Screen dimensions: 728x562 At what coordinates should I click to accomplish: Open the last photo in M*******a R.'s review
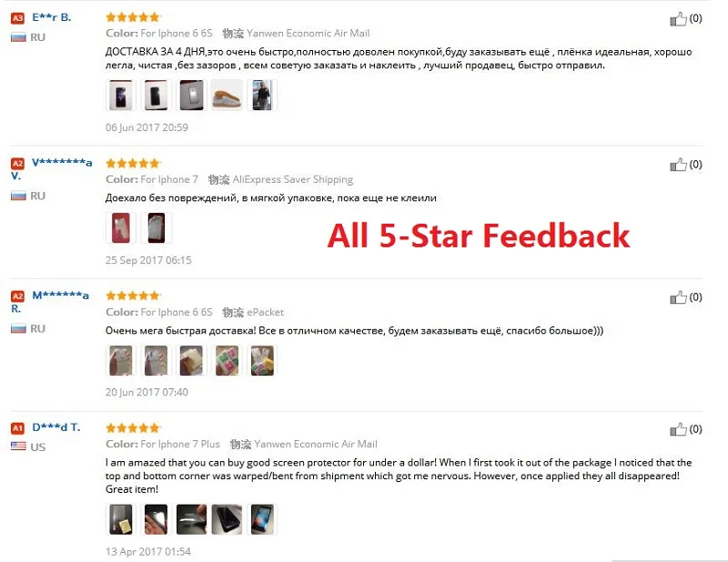pos(262,360)
